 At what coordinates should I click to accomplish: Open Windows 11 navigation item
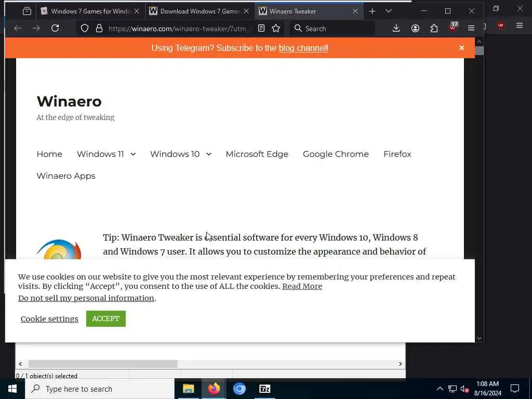[100, 154]
